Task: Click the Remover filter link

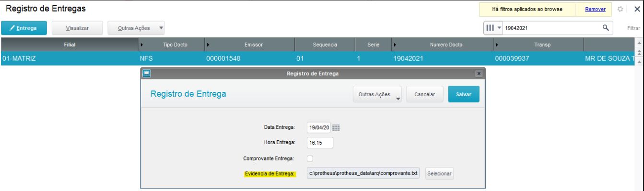Action: point(595,9)
